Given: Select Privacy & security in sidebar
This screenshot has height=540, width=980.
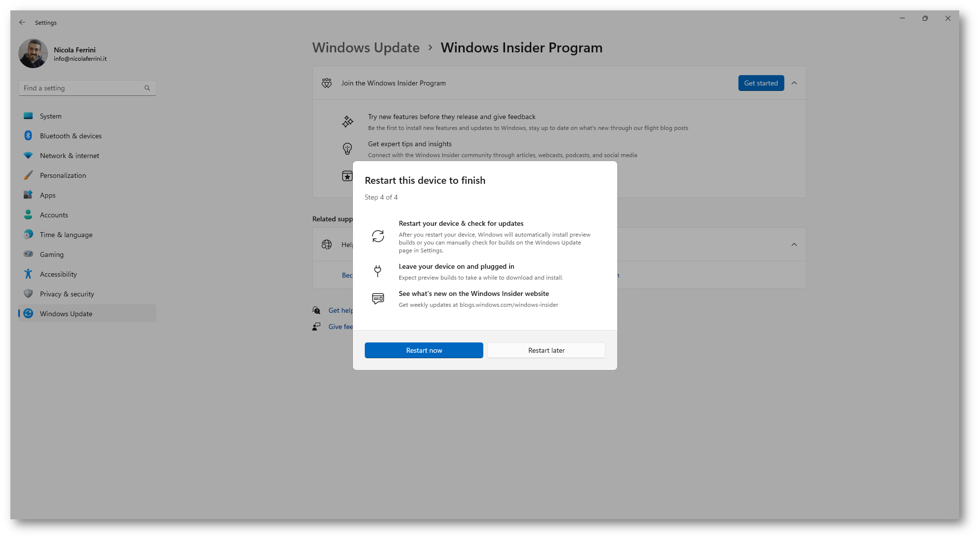Looking at the screenshot, I should [87, 294].
